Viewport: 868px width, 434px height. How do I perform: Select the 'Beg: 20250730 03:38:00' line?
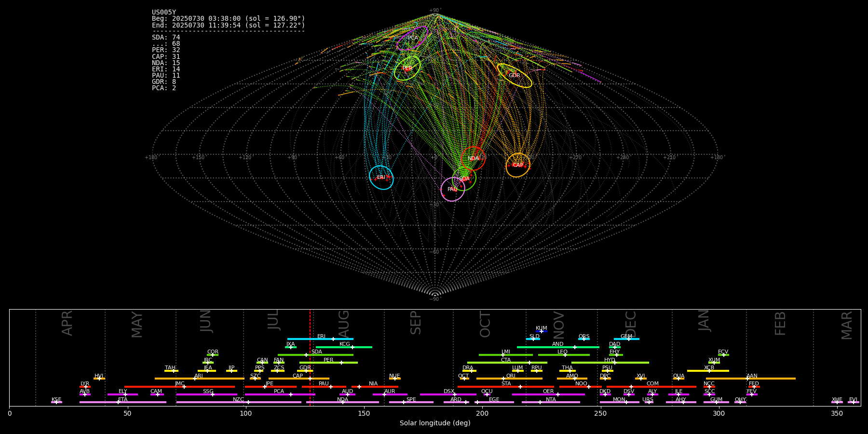click(229, 19)
